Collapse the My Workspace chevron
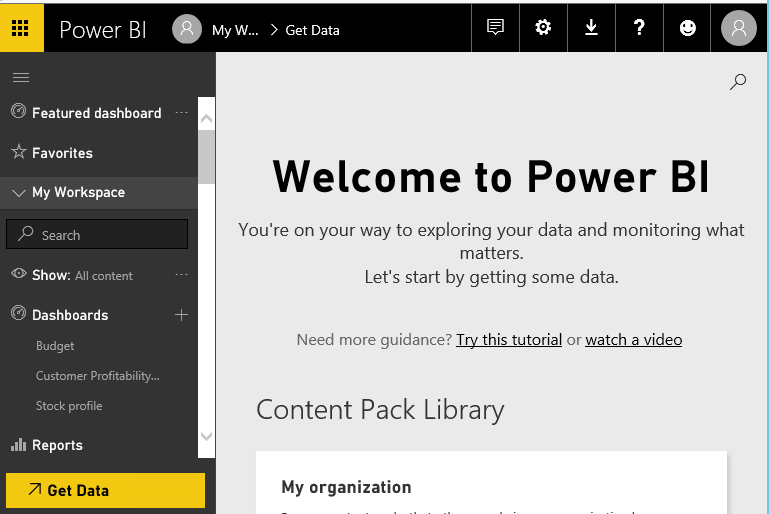 pos(19,193)
